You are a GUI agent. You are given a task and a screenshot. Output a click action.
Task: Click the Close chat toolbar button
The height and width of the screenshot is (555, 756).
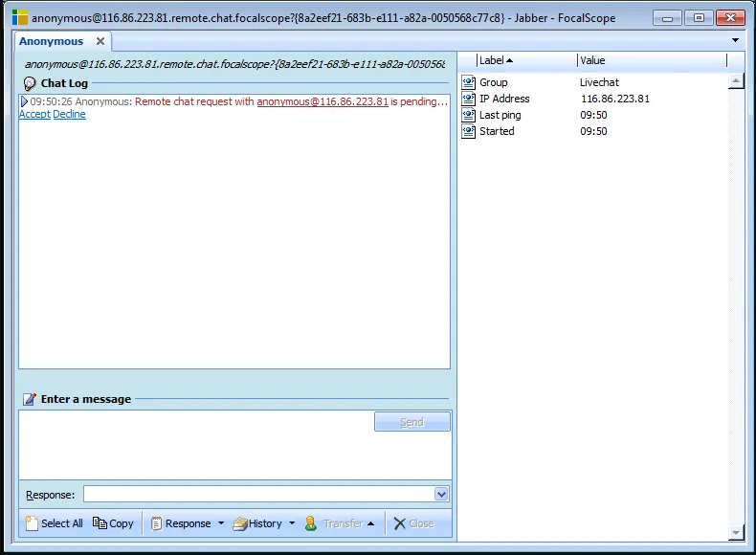coord(413,523)
